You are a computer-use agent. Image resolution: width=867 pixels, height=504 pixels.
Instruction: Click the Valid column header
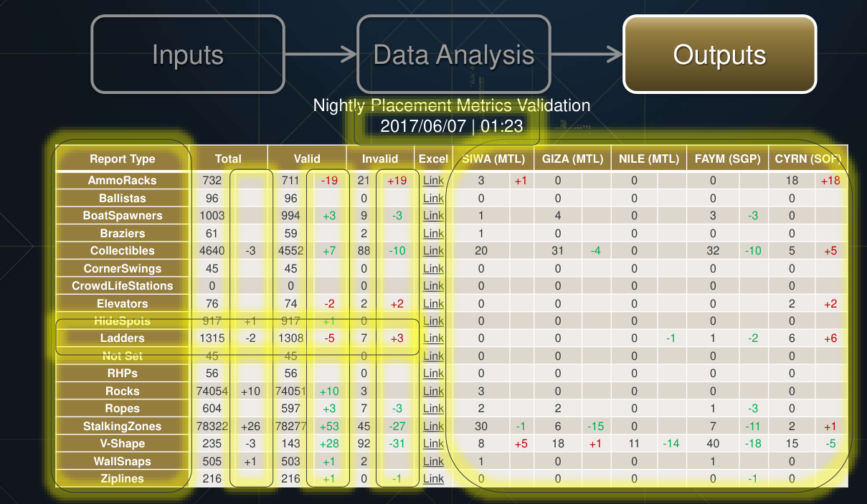pos(307,159)
